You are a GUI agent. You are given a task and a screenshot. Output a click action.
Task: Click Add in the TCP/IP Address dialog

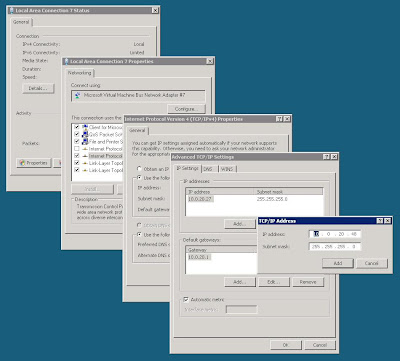(x=338, y=263)
